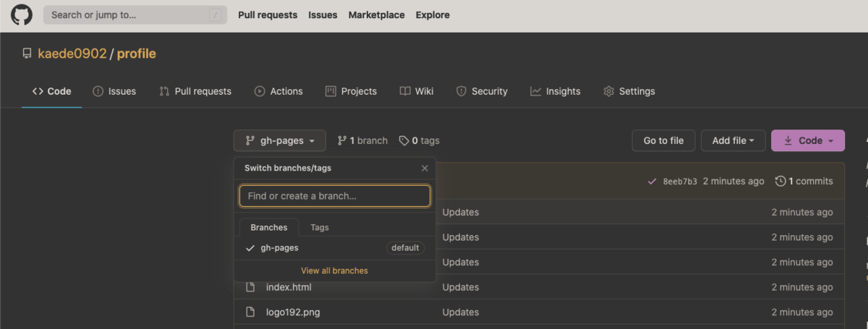Expand the Add file dropdown
The image size is (868, 329).
[733, 140]
